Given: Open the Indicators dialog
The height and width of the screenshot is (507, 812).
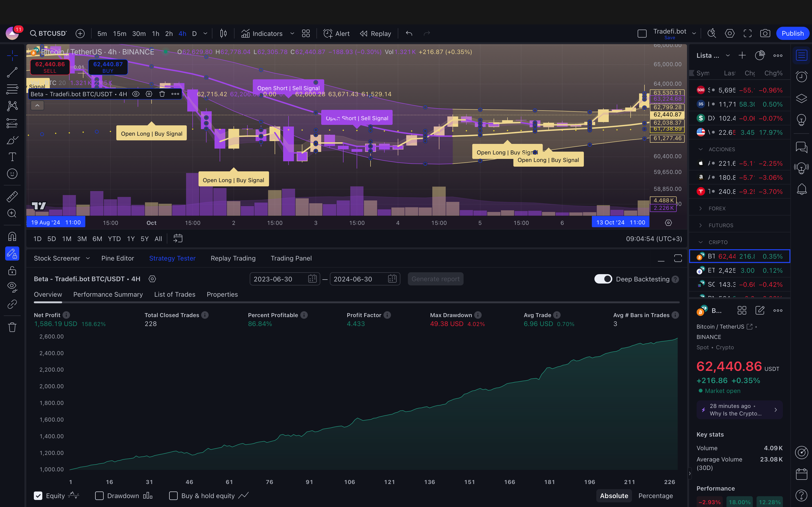Looking at the screenshot, I should point(262,34).
